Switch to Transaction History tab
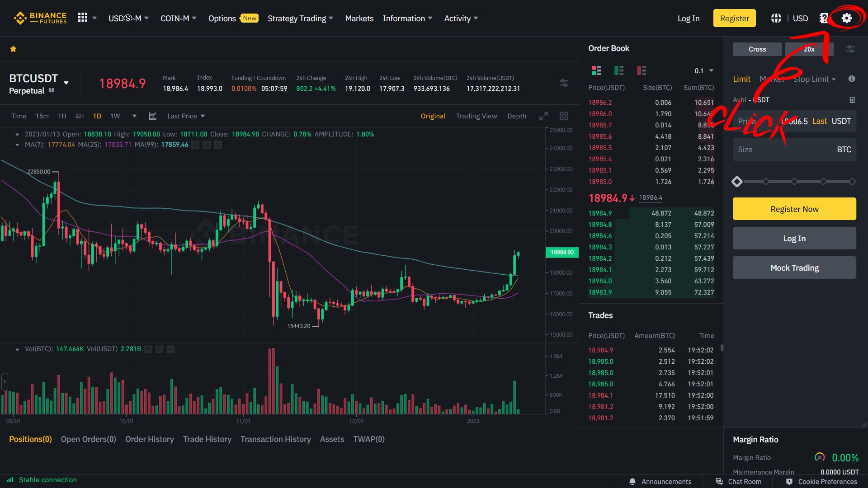 [275, 439]
